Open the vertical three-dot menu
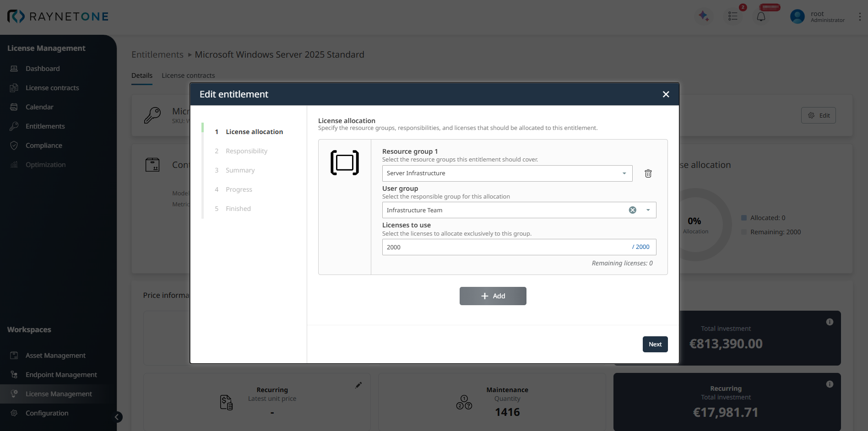 [x=860, y=16]
